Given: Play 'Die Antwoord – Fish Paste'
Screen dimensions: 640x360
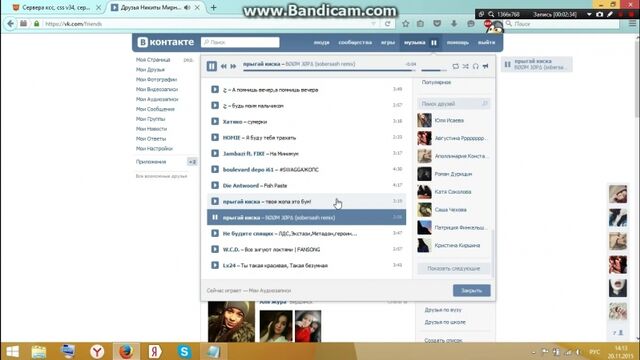Looking at the screenshot, I should coord(215,185).
